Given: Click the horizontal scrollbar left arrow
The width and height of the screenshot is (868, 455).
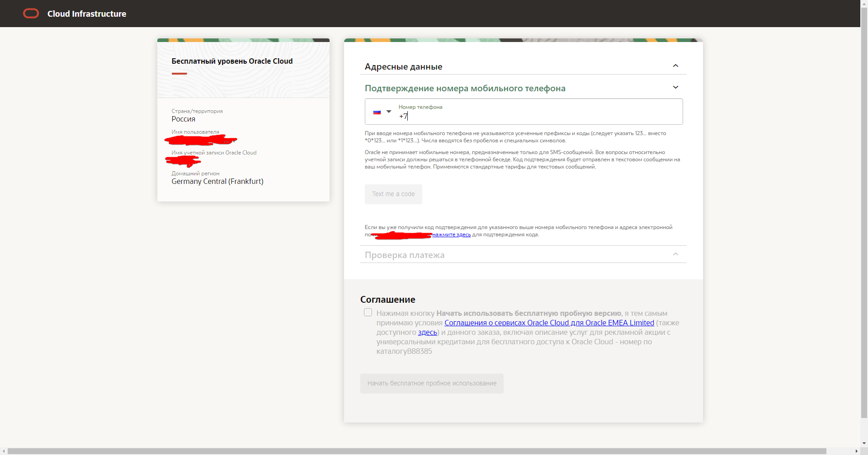Looking at the screenshot, I should (4, 451).
